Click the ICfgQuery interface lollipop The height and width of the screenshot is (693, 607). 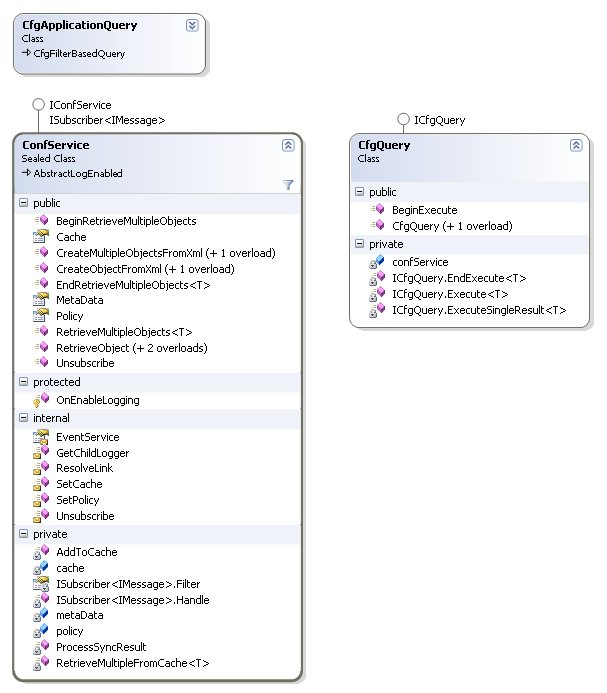click(x=403, y=120)
